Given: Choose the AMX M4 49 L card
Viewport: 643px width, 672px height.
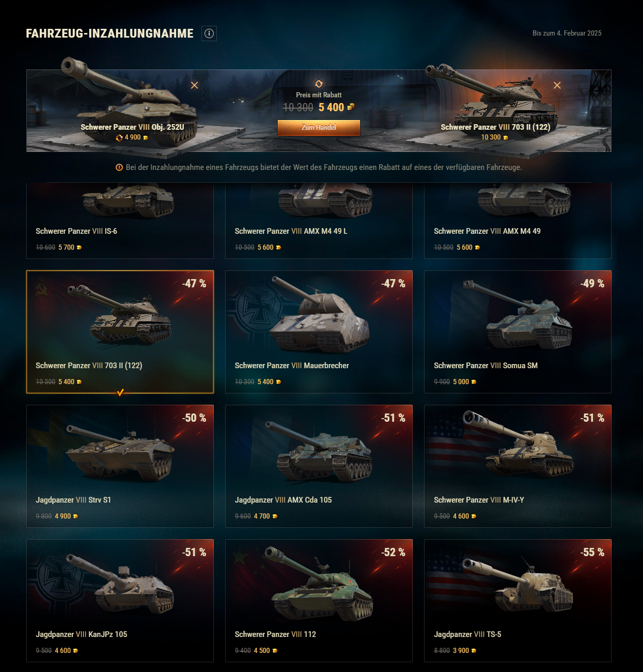Looking at the screenshot, I should click(x=319, y=220).
